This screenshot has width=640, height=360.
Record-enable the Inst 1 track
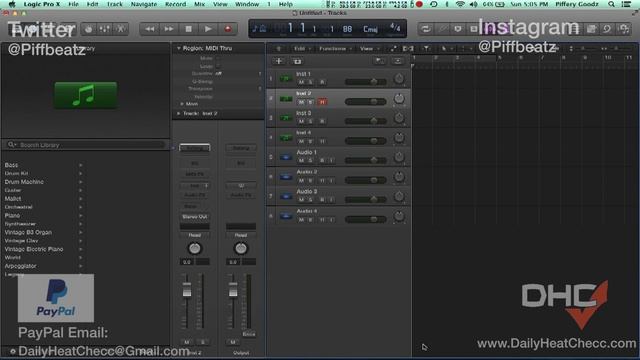pos(322,82)
